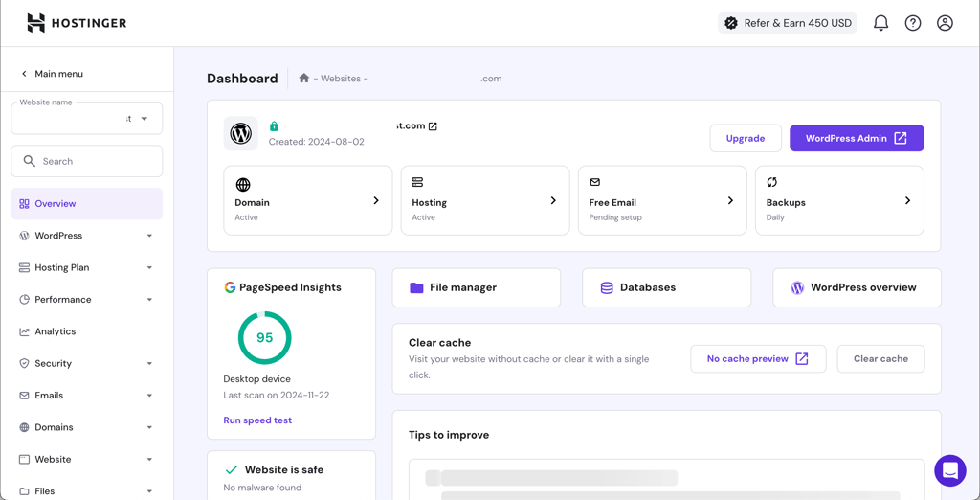Image resolution: width=980 pixels, height=500 pixels.
Task: Click the Analytics chart icon in sidebar
Action: click(x=24, y=331)
